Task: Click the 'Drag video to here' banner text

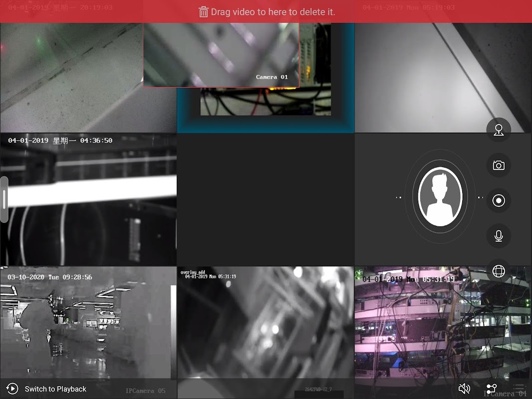Action: [273, 12]
